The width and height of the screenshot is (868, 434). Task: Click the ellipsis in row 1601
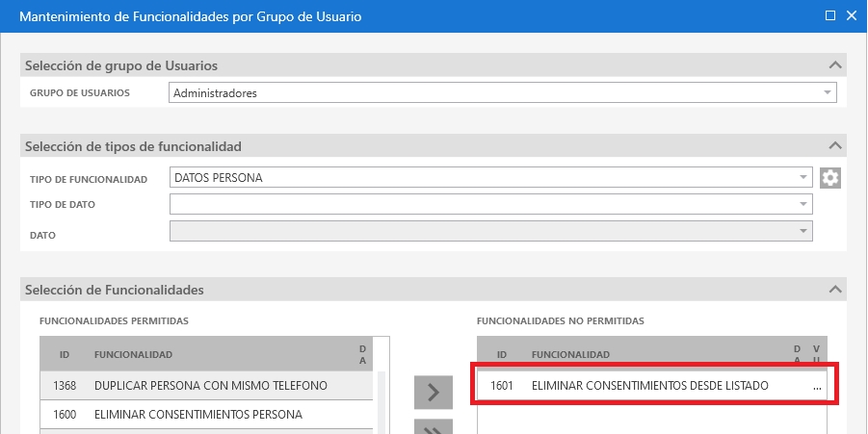click(817, 387)
